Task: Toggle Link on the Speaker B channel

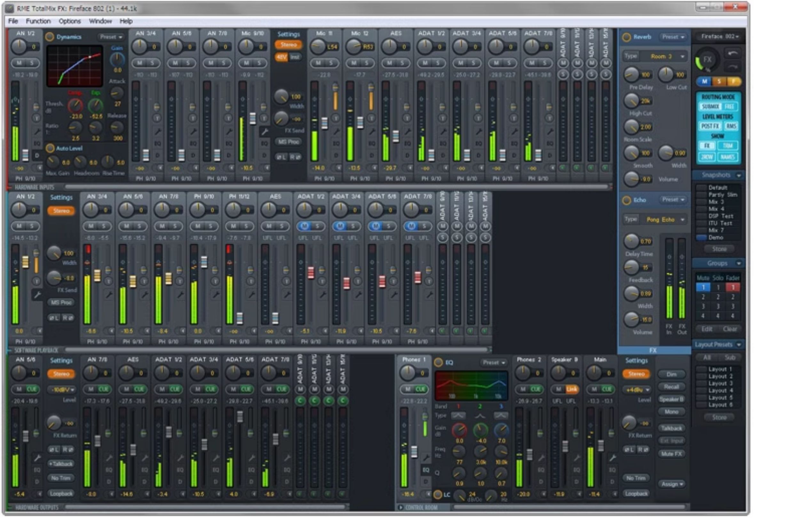Action: (x=572, y=389)
